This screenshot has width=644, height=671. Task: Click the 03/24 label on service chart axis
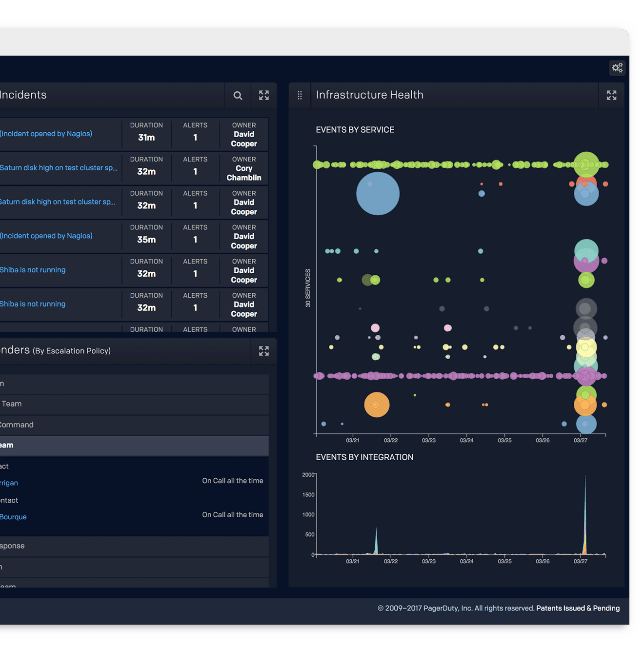pyautogui.click(x=466, y=440)
